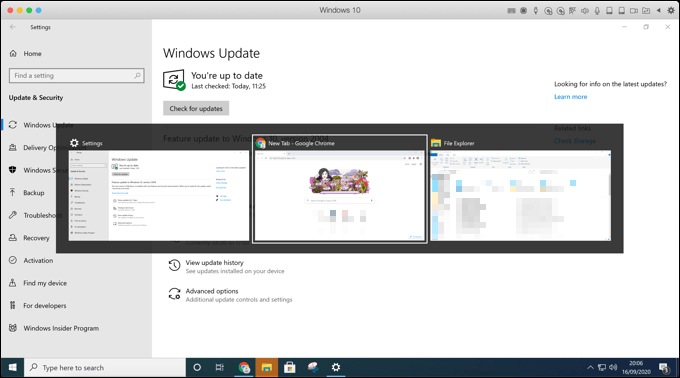Open Microsoft Store from the taskbar
This screenshot has width=680, height=378.
click(x=290, y=368)
